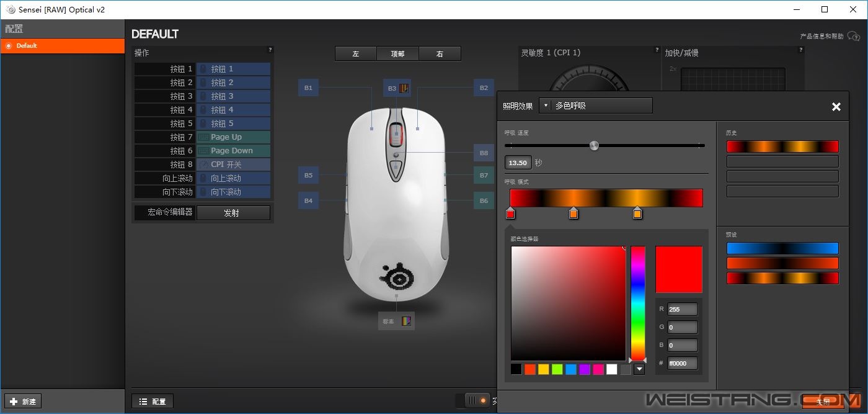Select the first history gradient entry
Viewport: 868px width, 414px height.
[782, 146]
